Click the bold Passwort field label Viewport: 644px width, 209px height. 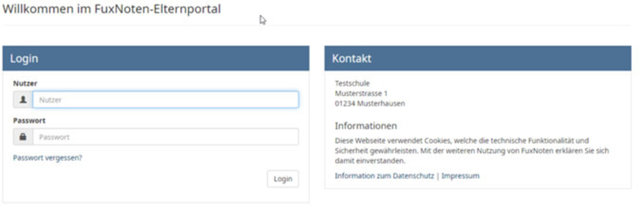(29, 121)
